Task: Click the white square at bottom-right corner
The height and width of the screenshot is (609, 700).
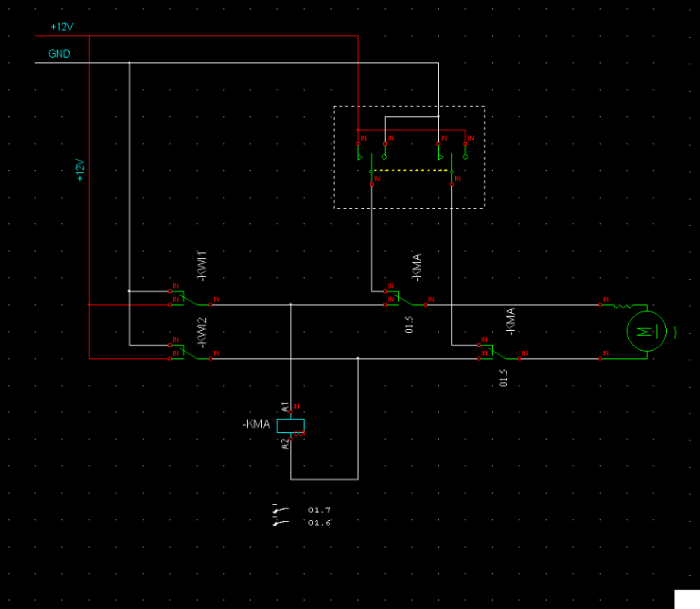Action: coord(686,598)
